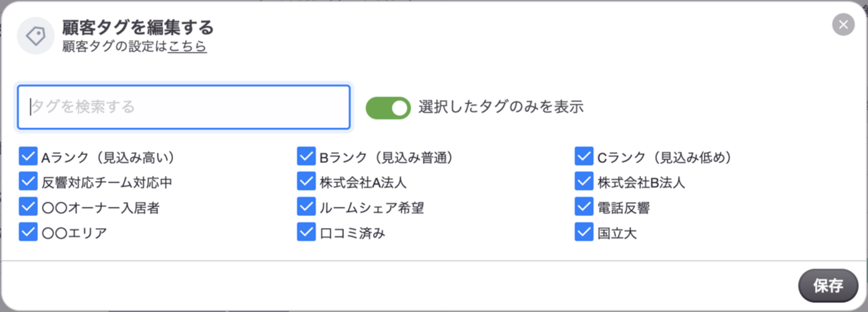Untick the 電話反響 tag

click(584, 207)
